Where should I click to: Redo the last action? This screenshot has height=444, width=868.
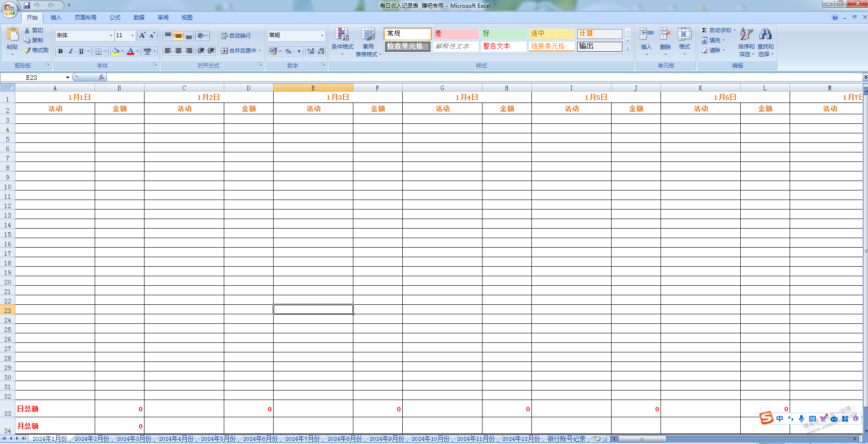click(x=51, y=5)
